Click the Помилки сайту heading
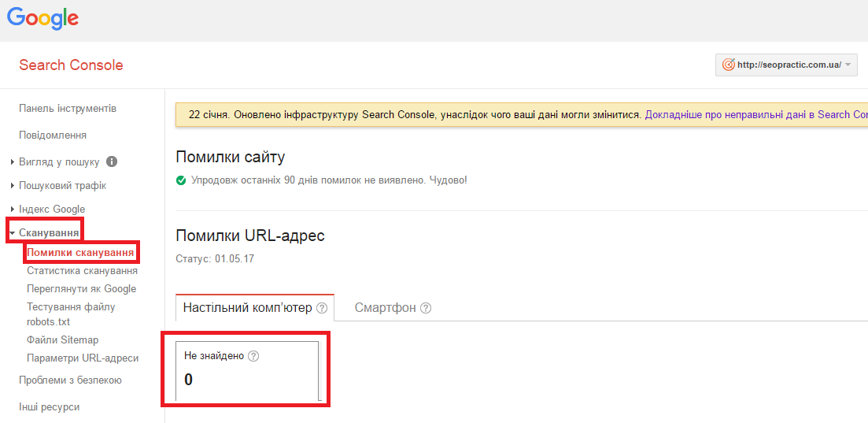The width and height of the screenshot is (868, 423). click(231, 158)
